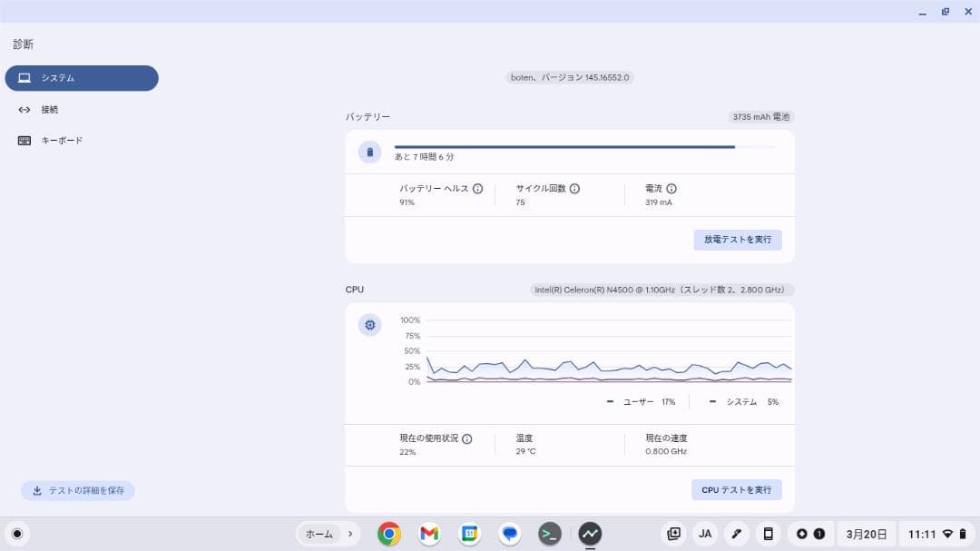Open the Battery section battery icon
Screen dimensions: 980x551
tap(369, 152)
